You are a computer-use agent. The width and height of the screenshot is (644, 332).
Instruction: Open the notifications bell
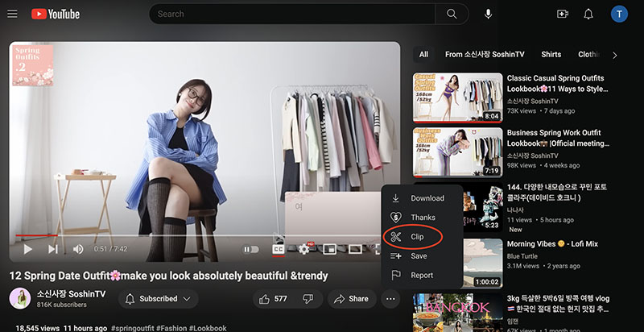[588, 14]
